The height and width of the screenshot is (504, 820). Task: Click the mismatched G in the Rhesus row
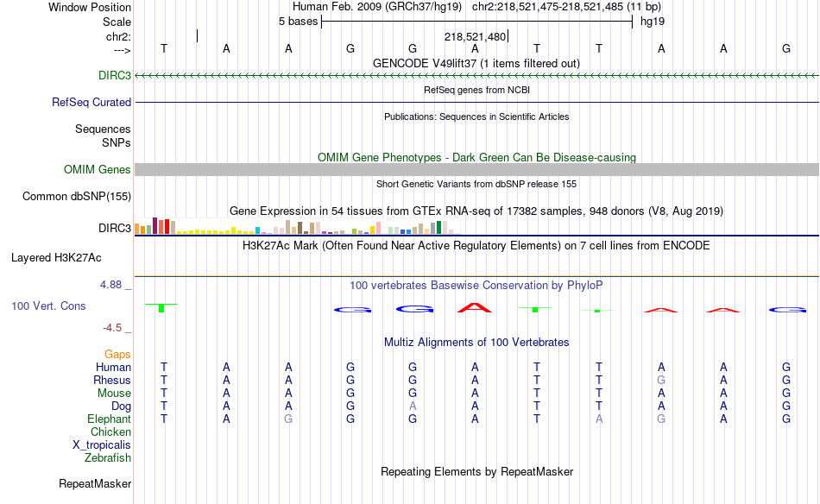pyautogui.click(x=661, y=380)
